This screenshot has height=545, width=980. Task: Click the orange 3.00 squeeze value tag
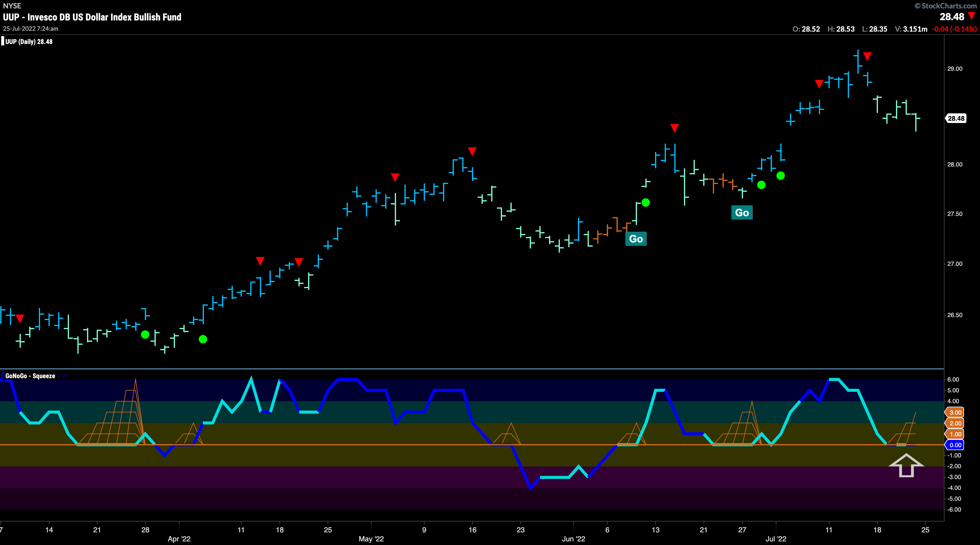[955, 412]
